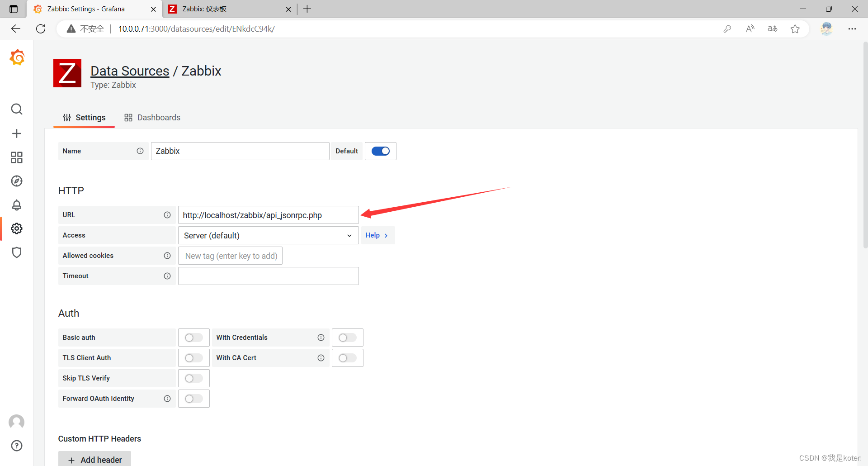Image resolution: width=868 pixels, height=466 pixels.
Task: Click the Allowed cookies tag input
Action: [x=231, y=256]
